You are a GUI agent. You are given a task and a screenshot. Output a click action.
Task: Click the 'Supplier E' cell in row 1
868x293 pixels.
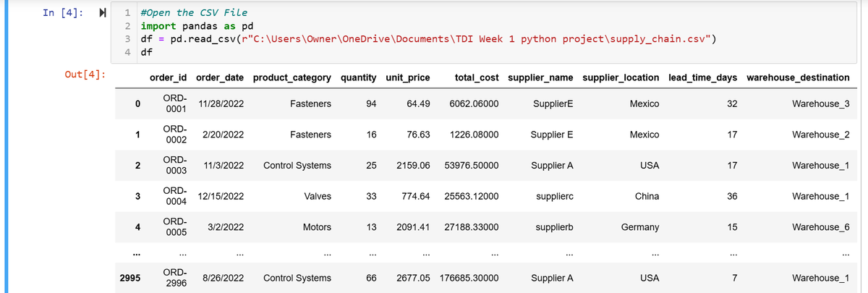[x=552, y=135]
